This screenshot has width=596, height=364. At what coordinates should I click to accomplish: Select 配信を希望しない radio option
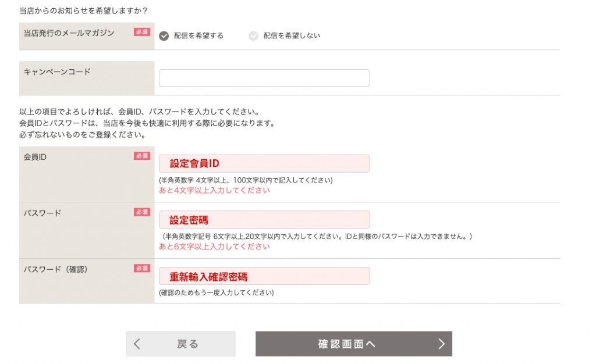(254, 35)
